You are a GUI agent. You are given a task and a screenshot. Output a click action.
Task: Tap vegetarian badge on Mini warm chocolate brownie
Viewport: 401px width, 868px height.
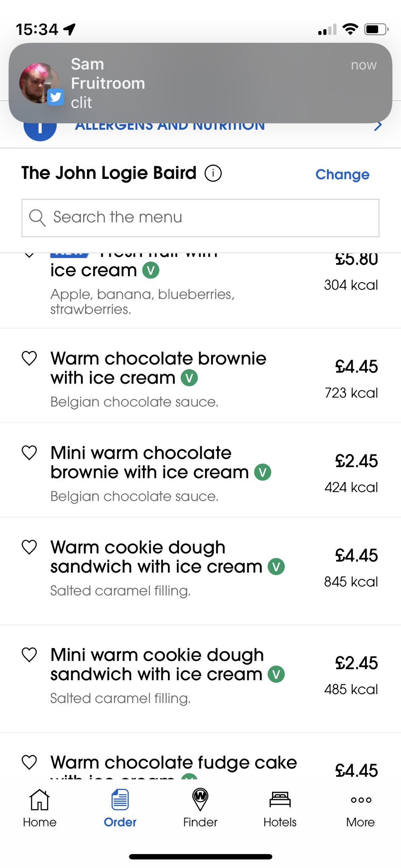(x=262, y=472)
